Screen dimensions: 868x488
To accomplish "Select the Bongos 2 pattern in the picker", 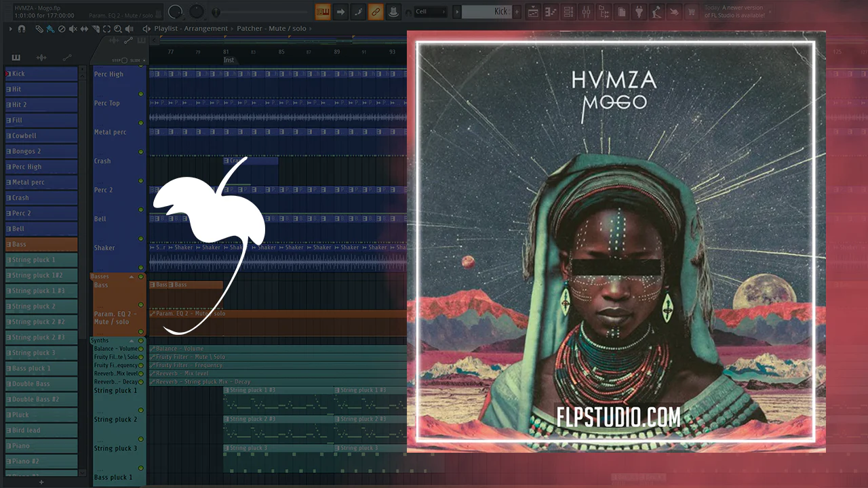I will pos(41,151).
